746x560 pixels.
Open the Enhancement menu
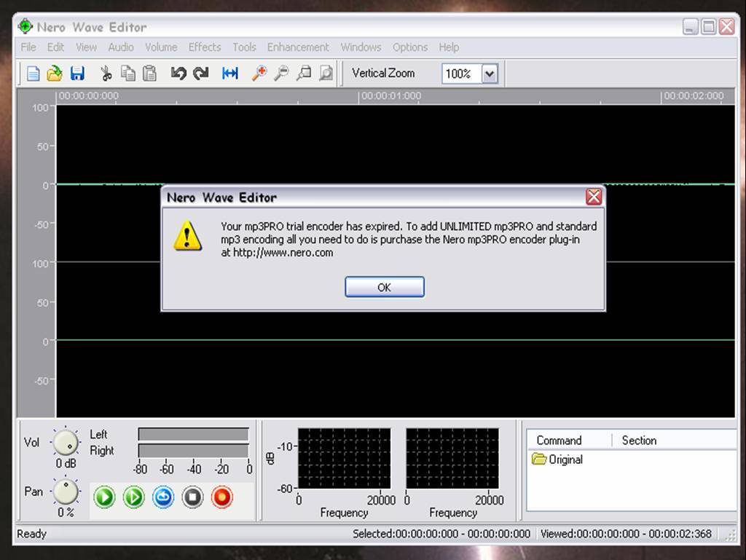[x=298, y=47]
